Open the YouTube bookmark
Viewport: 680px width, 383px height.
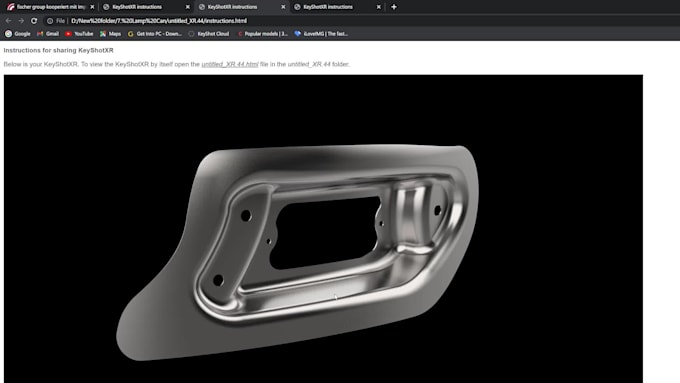pos(79,34)
